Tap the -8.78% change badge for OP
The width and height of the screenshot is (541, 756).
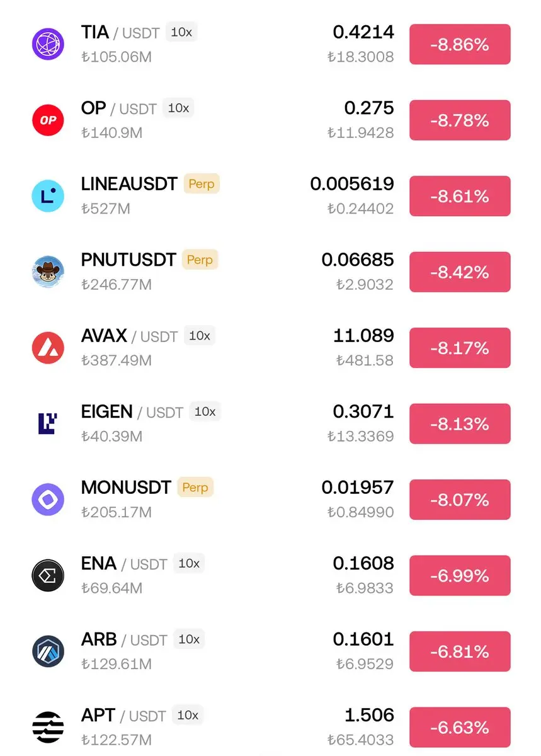[x=460, y=120]
